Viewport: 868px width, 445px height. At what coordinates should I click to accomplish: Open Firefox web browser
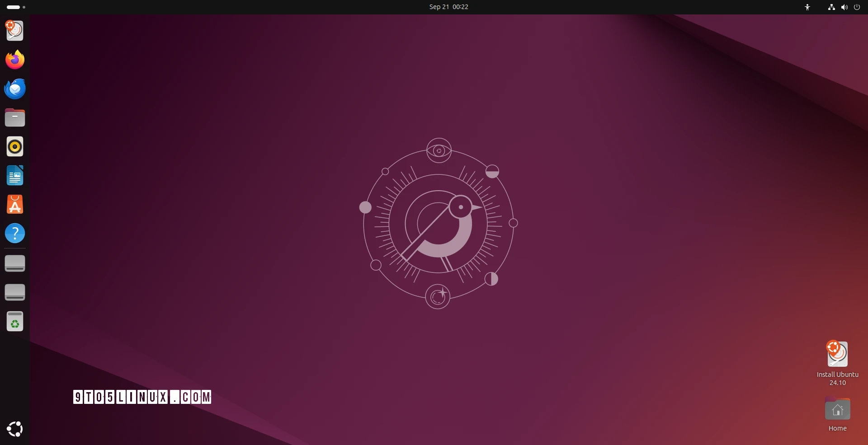pyautogui.click(x=15, y=60)
